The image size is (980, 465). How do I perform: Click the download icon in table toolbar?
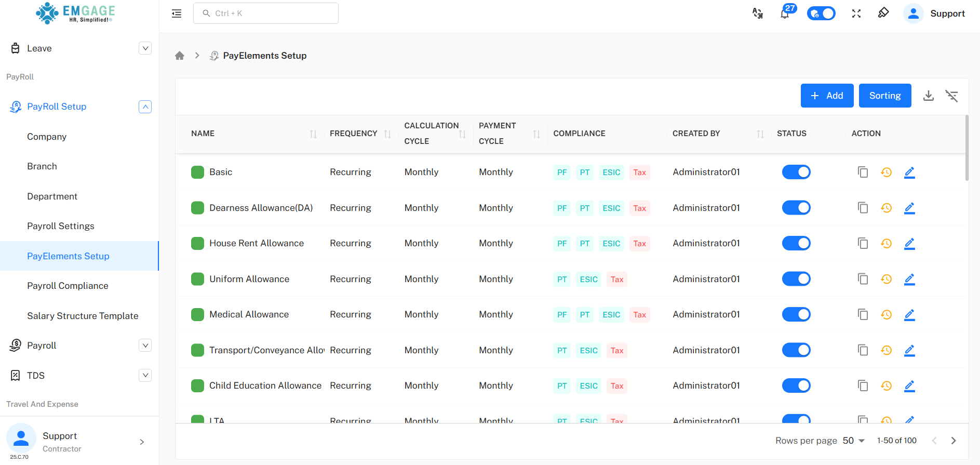(x=929, y=96)
